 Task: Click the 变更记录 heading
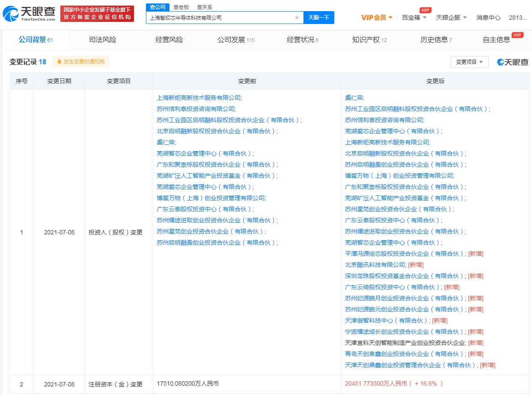tap(28, 62)
